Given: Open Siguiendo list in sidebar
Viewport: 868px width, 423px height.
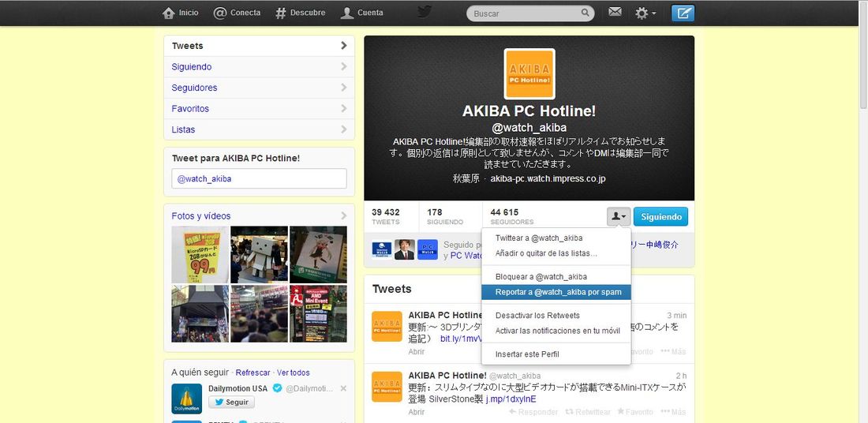Looking at the screenshot, I should [x=259, y=67].
